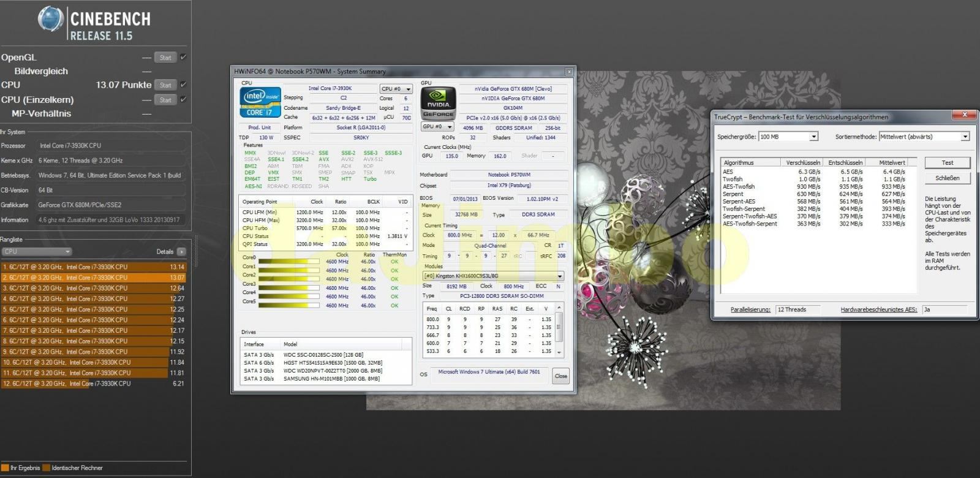Select ranking row 1 with score 13.14

(x=93, y=267)
